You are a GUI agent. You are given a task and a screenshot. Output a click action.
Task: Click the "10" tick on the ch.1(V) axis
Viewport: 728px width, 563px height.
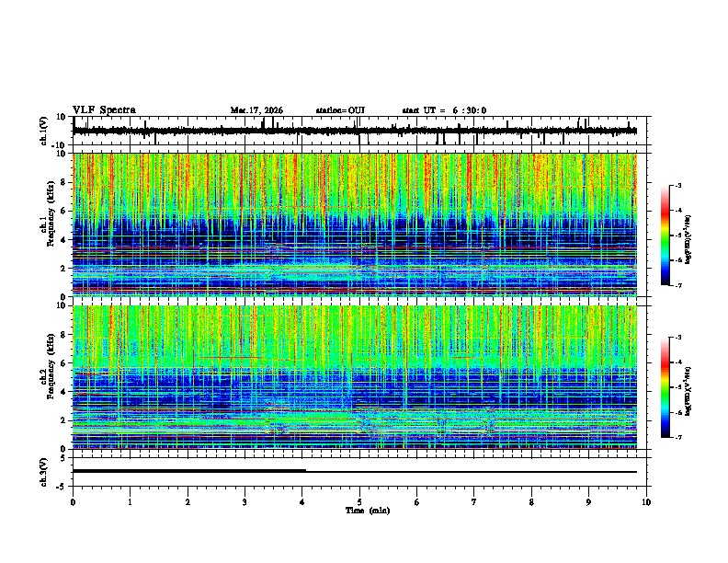tap(62, 117)
